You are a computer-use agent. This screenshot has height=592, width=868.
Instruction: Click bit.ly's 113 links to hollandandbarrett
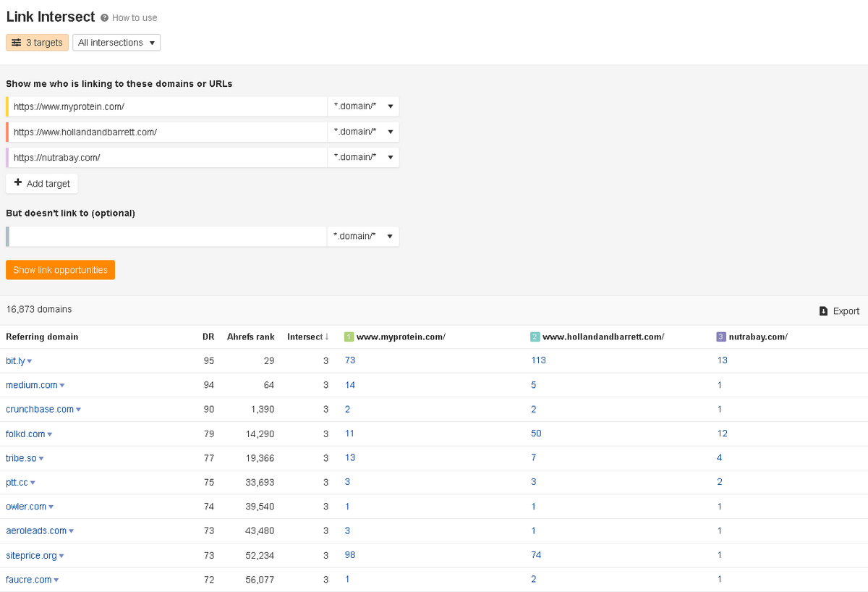(538, 360)
